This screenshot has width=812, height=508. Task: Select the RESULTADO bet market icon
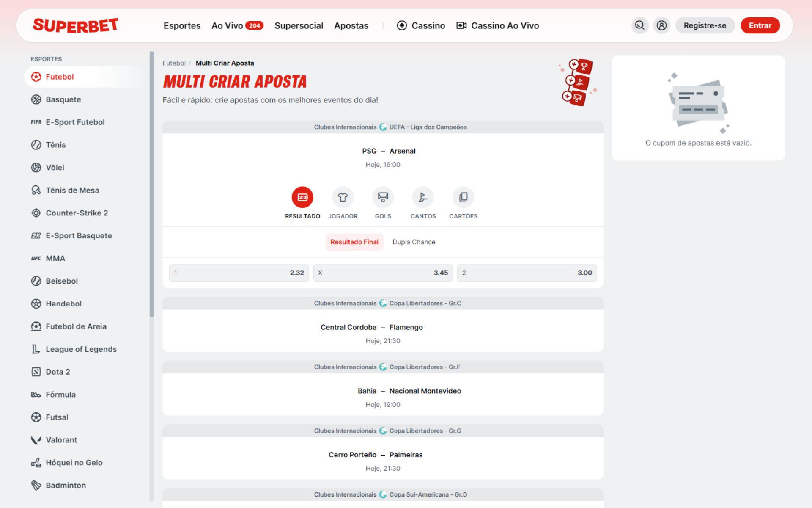click(x=302, y=197)
